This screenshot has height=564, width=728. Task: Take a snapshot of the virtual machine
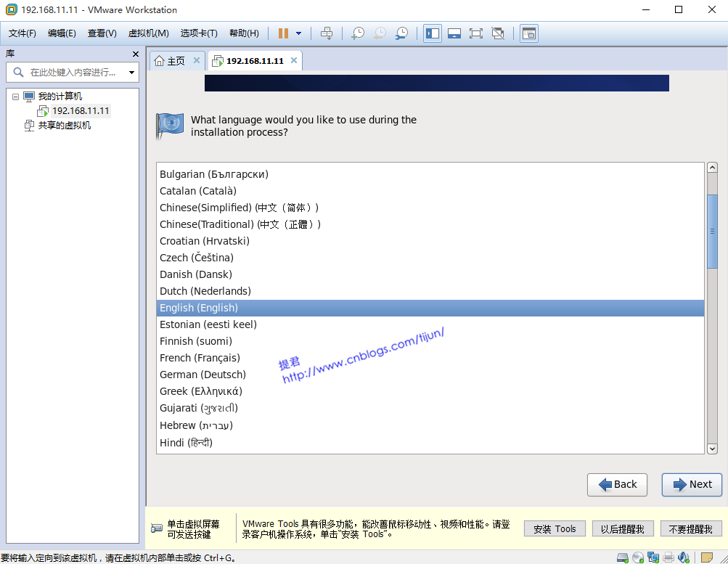tap(358, 33)
